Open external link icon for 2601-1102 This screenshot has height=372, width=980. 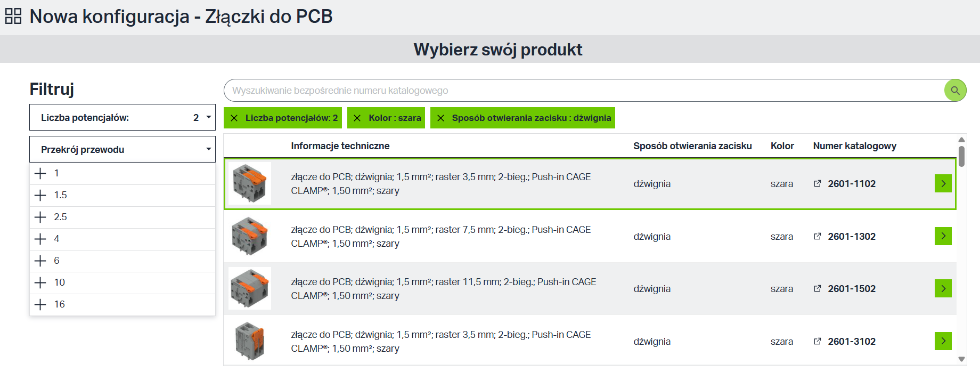[818, 183]
